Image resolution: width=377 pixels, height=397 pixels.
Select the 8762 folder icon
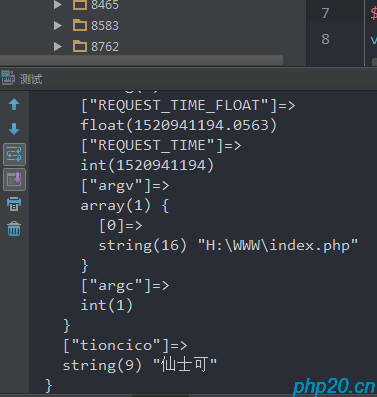point(80,46)
